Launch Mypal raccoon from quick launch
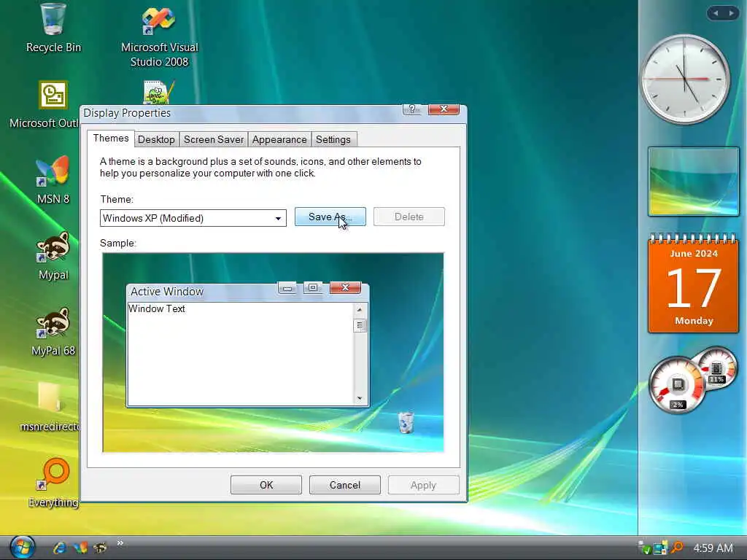This screenshot has width=747, height=560. 100,548
